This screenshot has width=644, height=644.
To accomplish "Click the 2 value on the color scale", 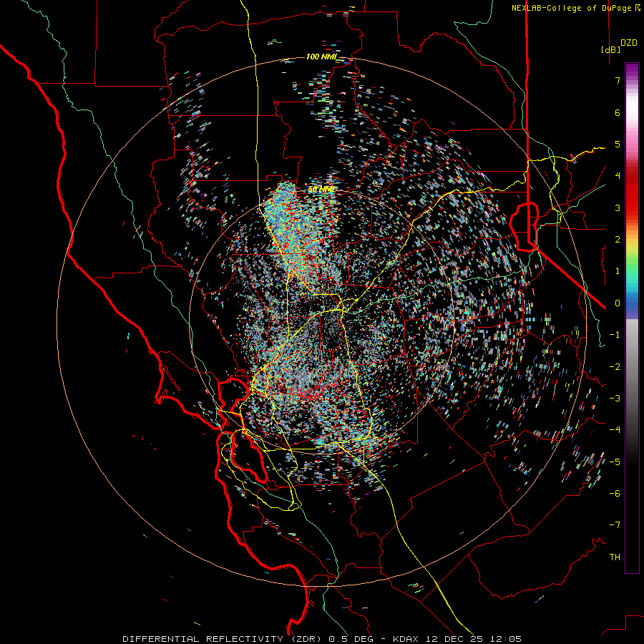I will (x=618, y=240).
